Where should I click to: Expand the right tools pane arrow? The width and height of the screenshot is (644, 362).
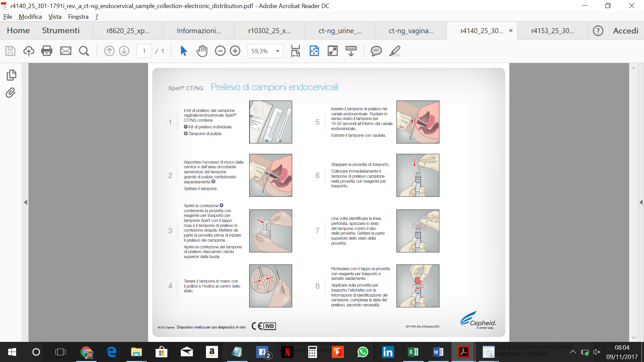(x=641, y=202)
